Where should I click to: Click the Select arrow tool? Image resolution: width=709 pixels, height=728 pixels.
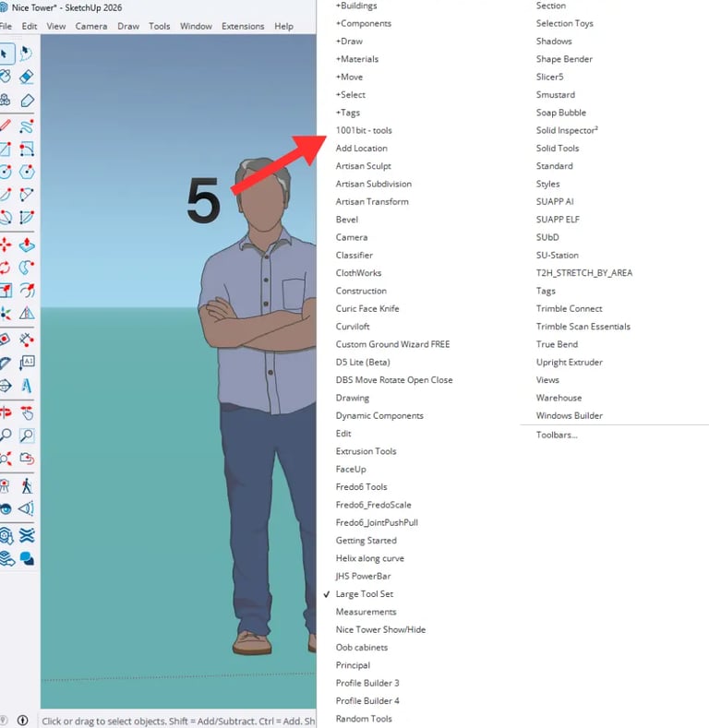(6, 54)
